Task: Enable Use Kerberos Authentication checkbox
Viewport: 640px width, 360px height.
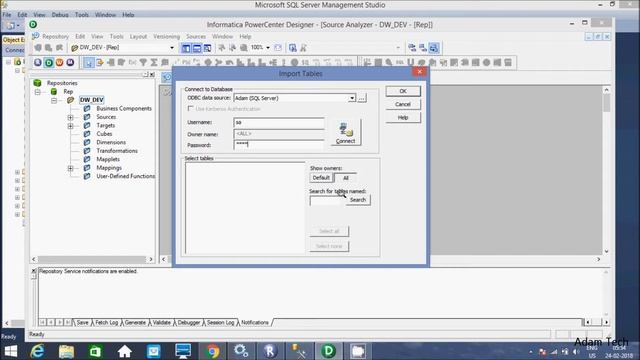Action: point(190,109)
